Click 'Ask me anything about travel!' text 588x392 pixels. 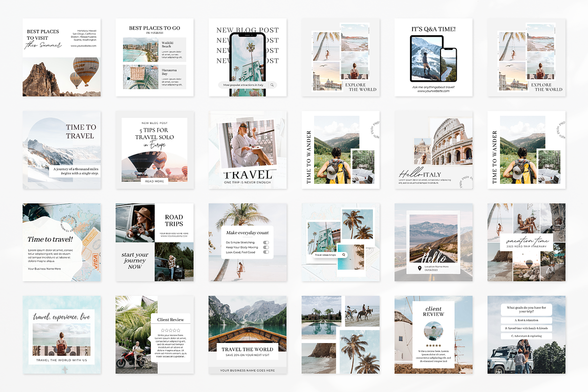tap(433, 87)
